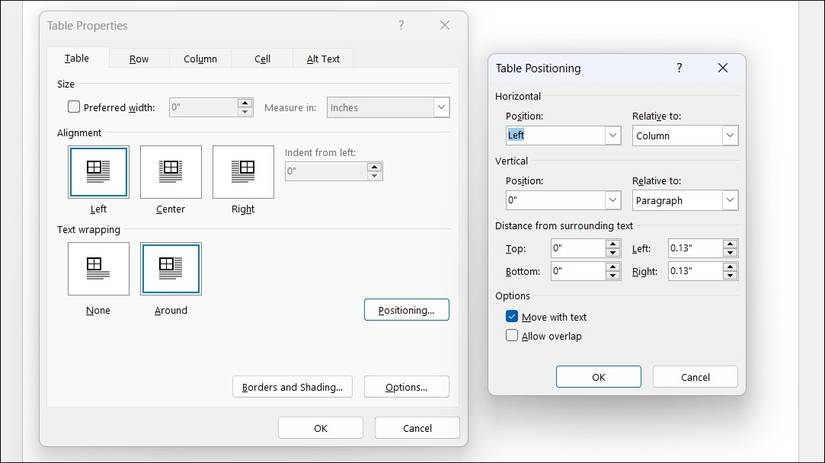Uncheck Move with text option
The width and height of the screenshot is (825, 463).
tap(512, 317)
